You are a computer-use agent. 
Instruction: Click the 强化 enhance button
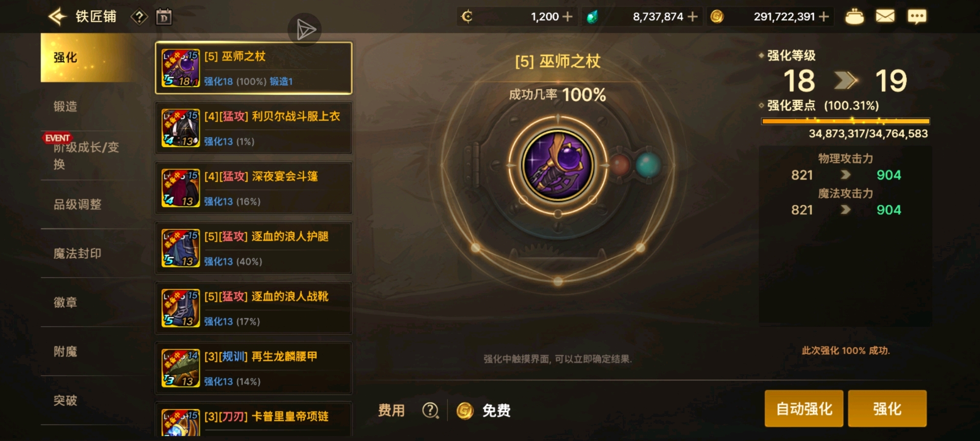(x=887, y=409)
